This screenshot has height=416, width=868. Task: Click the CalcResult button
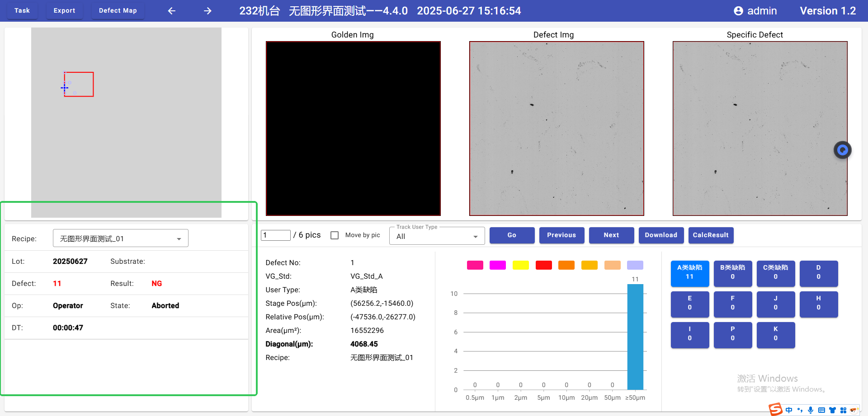click(711, 235)
